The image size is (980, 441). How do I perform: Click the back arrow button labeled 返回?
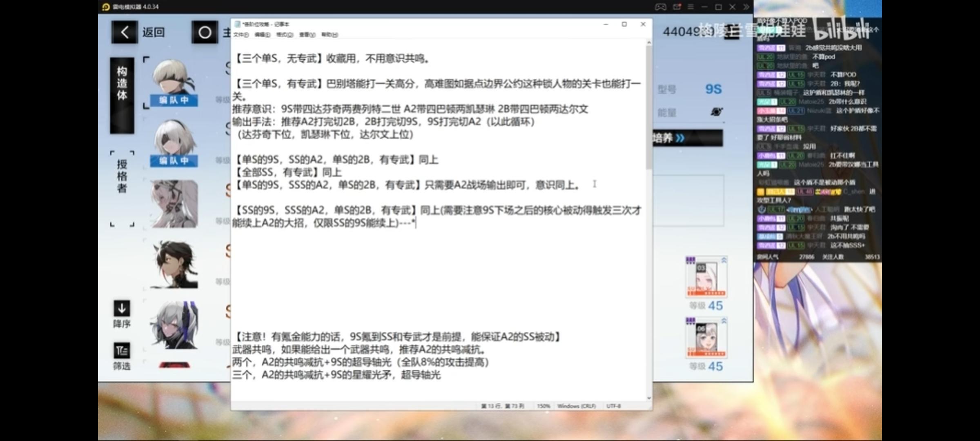click(124, 32)
